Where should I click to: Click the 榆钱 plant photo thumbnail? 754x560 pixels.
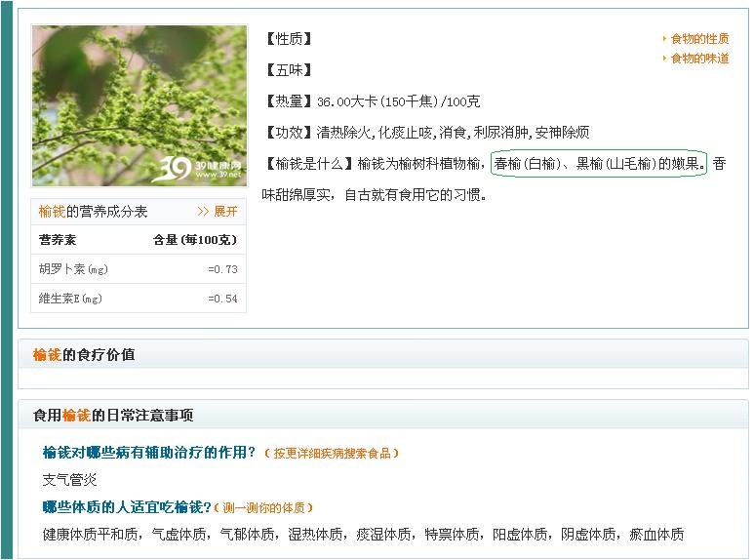139,105
